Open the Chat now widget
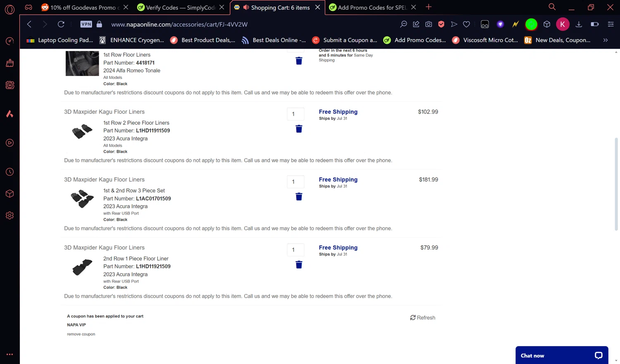The height and width of the screenshot is (364, 620). coord(562,355)
